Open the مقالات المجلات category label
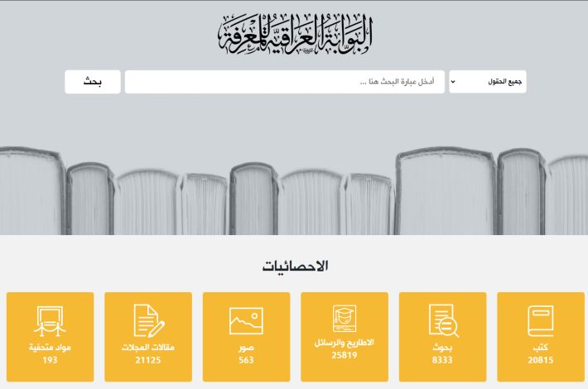The image size is (588, 389). pos(148,348)
